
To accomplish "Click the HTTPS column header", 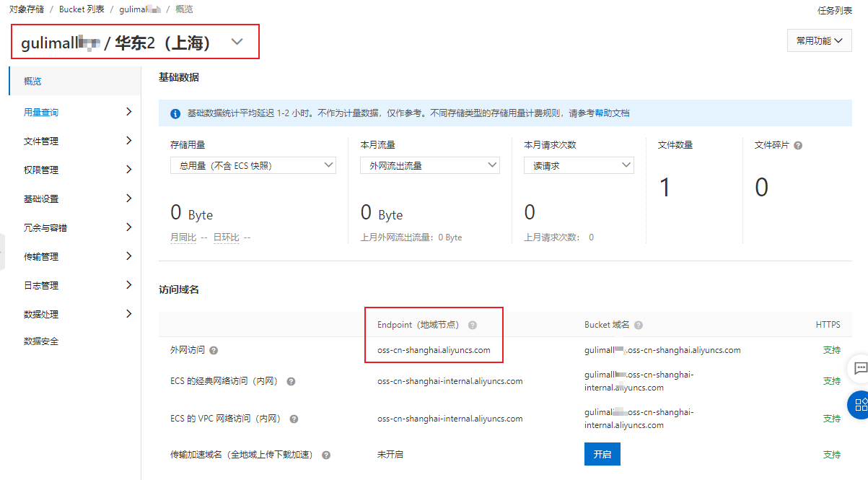I will click(828, 325).
